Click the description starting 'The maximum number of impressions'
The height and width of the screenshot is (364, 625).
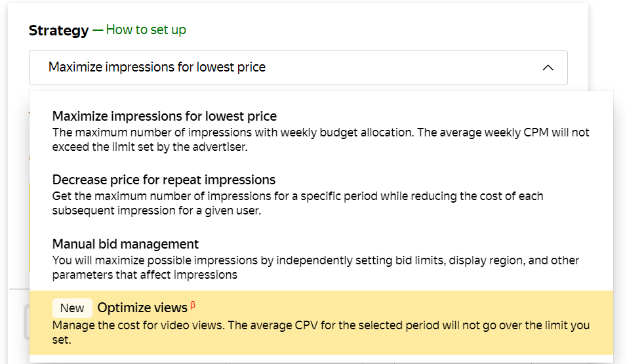tap(321, 132)
